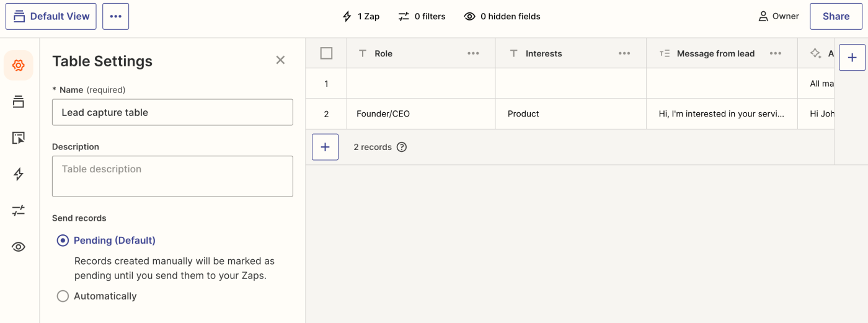The width and height of the screenshot is (868, 323).
Task: Click the 1 Zap toolbar item
Action: [361, 17]
